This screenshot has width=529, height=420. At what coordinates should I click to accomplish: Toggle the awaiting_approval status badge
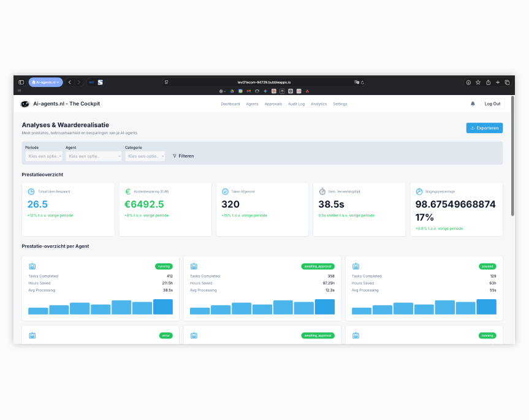pyautogui.click(x=318, y=266)
